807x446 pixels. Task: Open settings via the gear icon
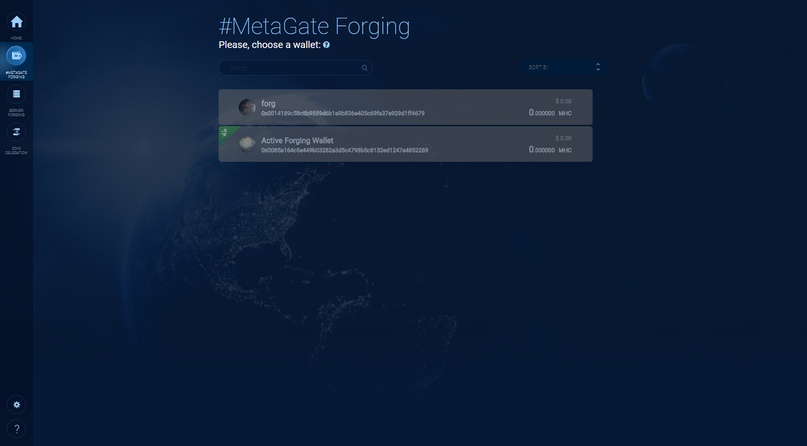[x=16, y=405]
